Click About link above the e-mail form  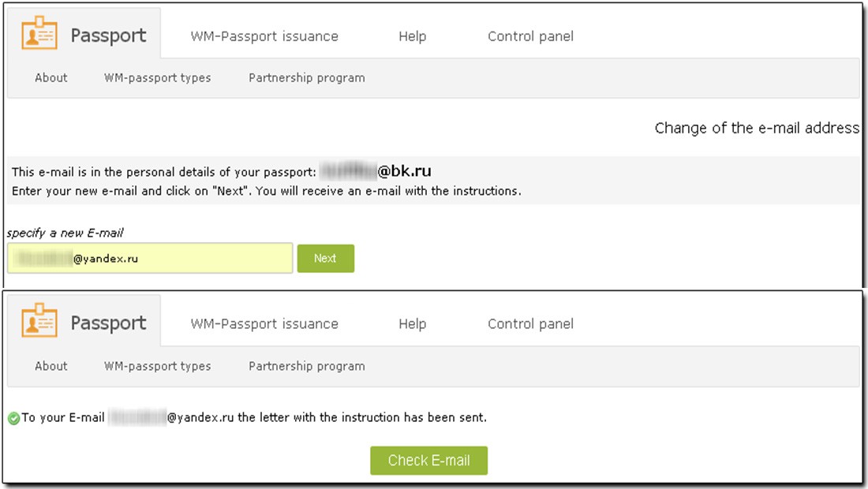pyautogui.click(x=51, y=78)
